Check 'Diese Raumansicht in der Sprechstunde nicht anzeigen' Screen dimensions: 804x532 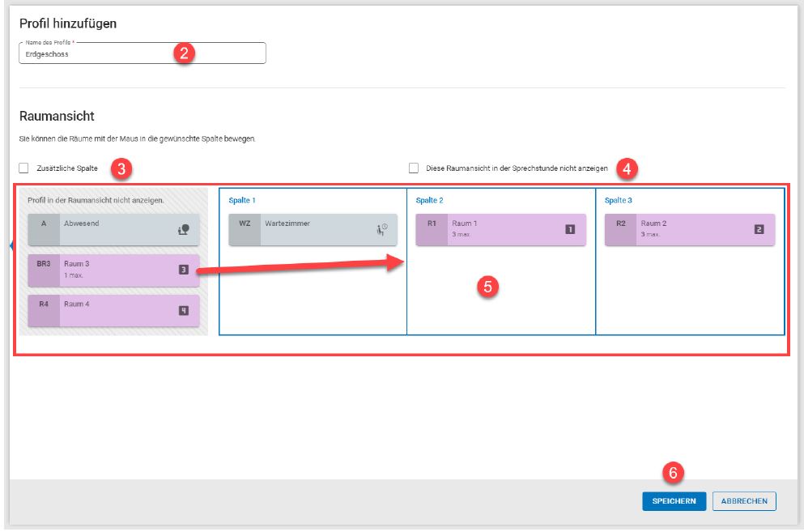[x=414, y=168]
